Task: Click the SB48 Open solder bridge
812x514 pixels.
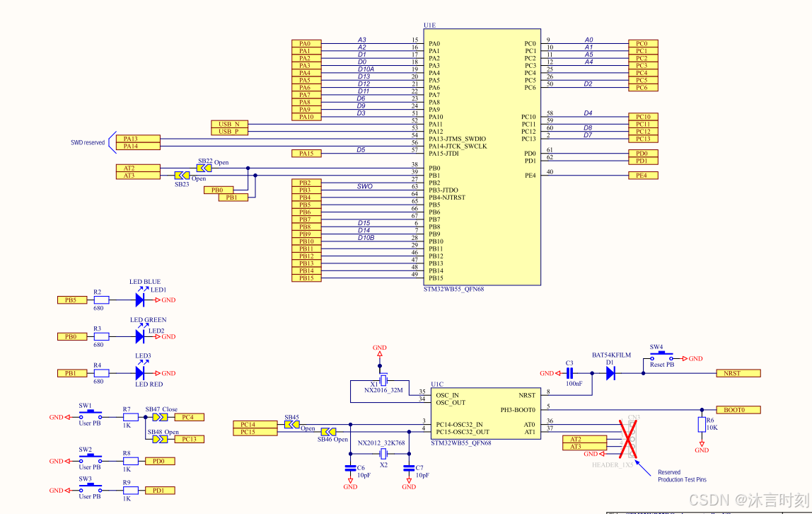Action: (x=160, y=439)
